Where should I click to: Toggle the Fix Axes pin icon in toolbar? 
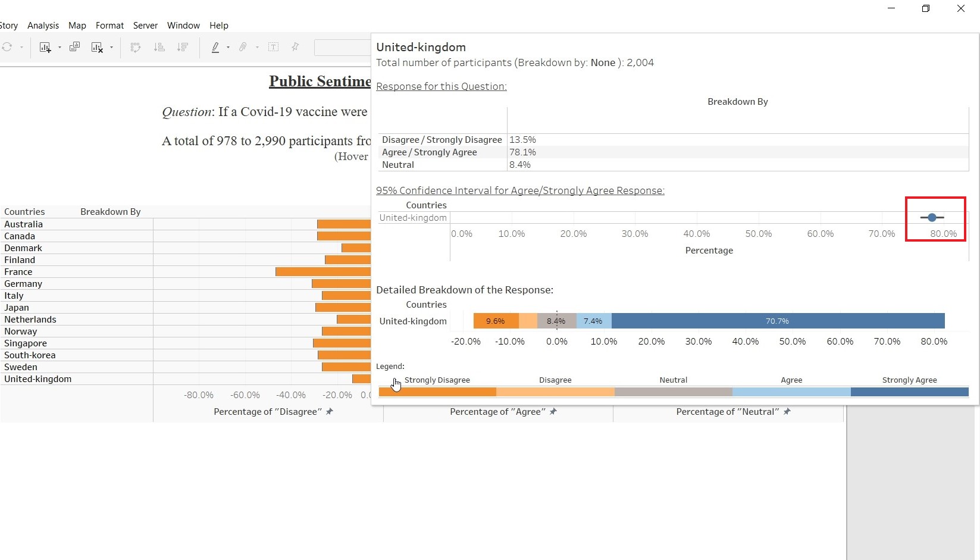[x=295, y=47]
